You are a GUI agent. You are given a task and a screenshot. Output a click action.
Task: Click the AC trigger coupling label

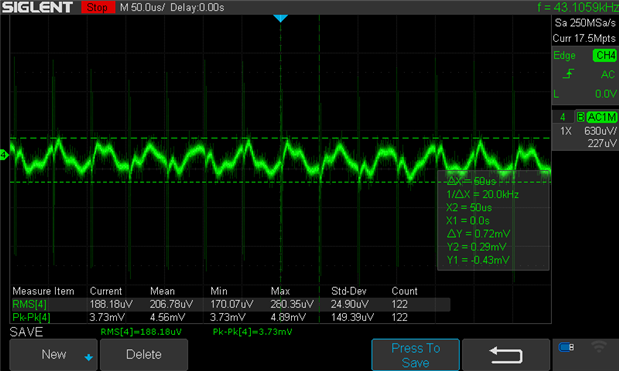608,74
